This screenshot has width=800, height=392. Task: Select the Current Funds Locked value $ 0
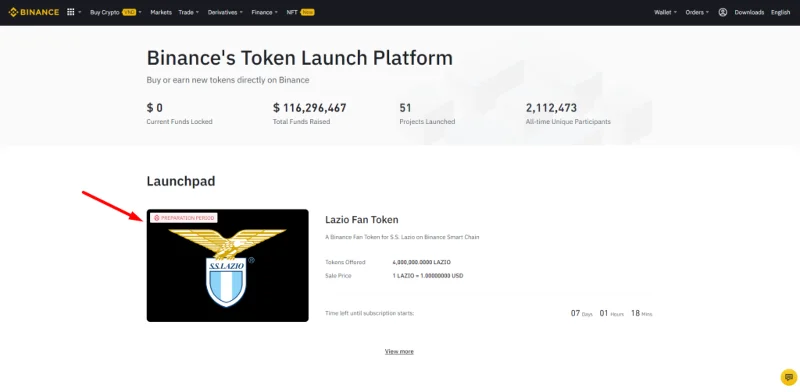tap(155, 108)
